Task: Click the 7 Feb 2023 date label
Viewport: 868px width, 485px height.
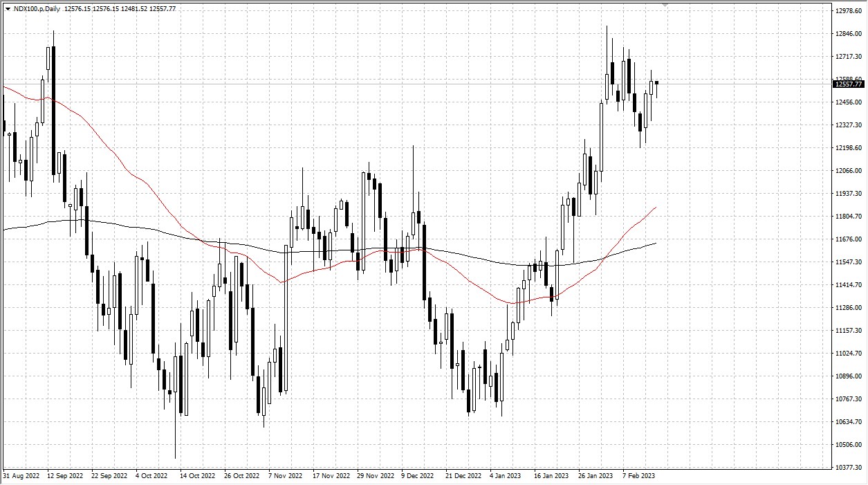Action: (638, 476)
